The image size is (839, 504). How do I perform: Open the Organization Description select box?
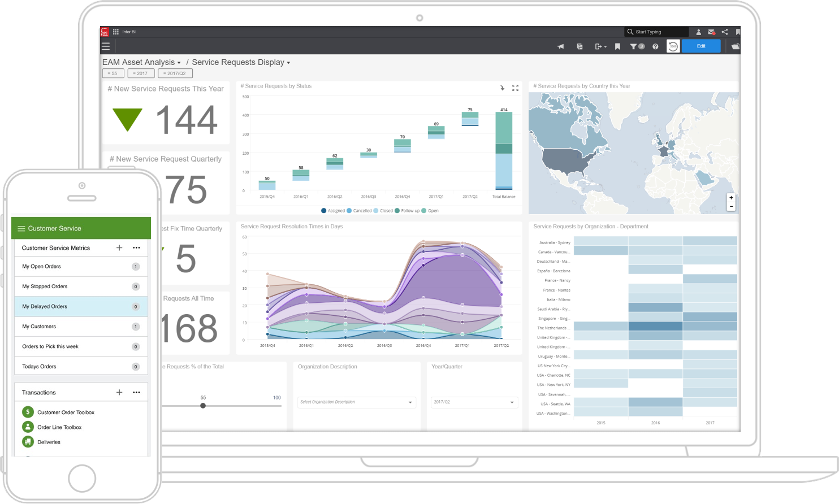357,402
